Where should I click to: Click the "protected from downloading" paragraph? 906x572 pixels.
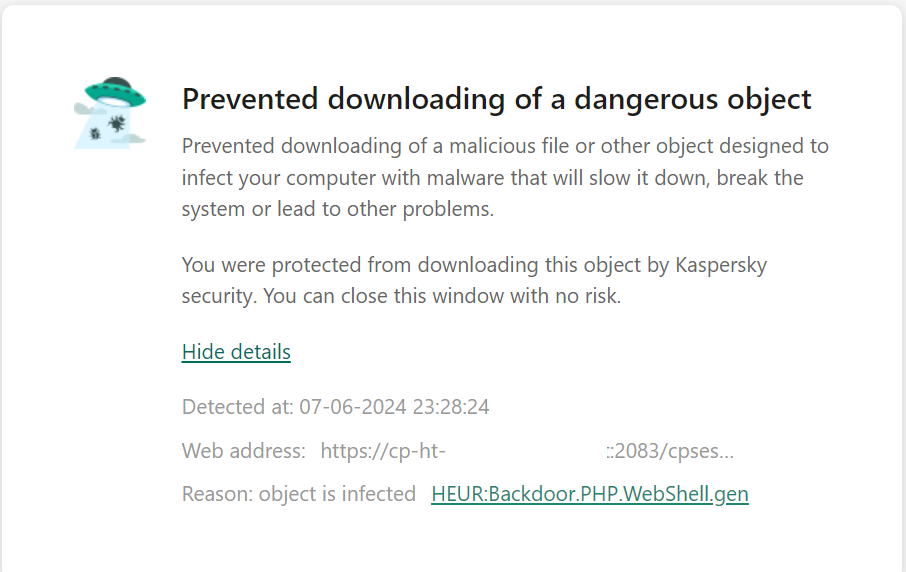[x=474, y=281]
